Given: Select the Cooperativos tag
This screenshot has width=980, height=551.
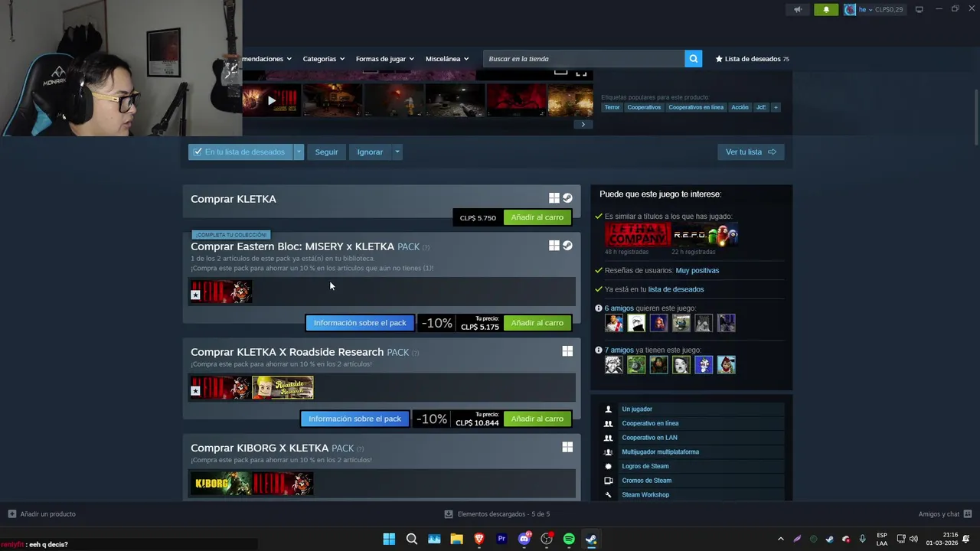Looking at the screenshot, I should pyautogui.click(x=644, y=107).
